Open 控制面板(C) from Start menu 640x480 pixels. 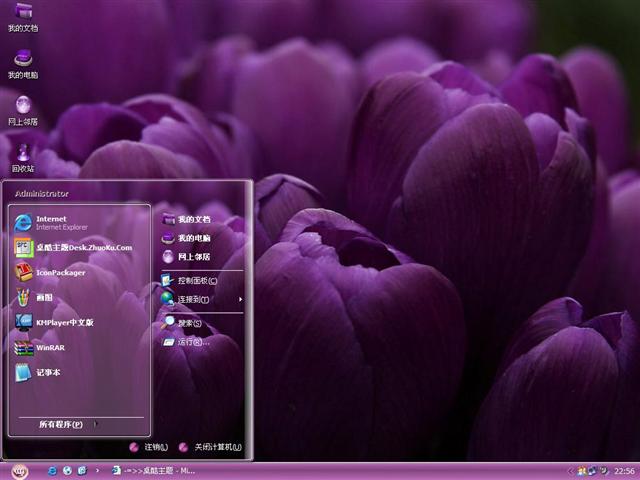point(196,281)
